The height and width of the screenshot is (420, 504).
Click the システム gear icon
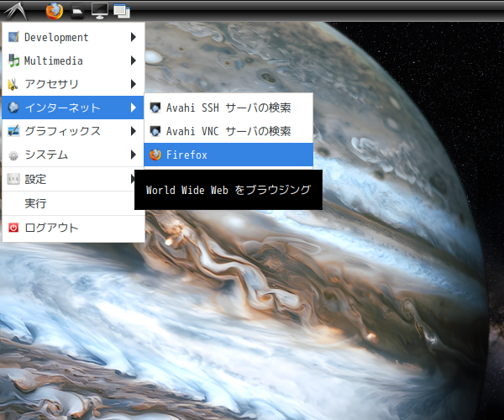pos(13,155)
